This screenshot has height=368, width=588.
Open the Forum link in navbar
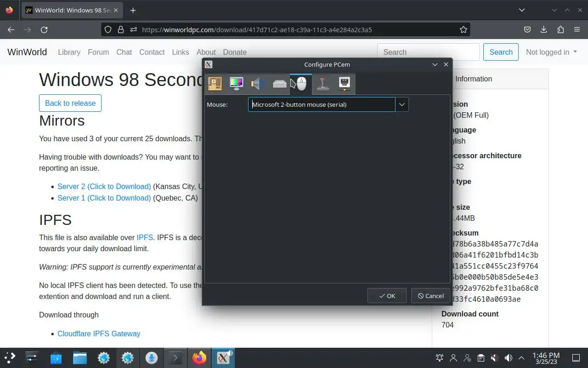pos(98,52)
